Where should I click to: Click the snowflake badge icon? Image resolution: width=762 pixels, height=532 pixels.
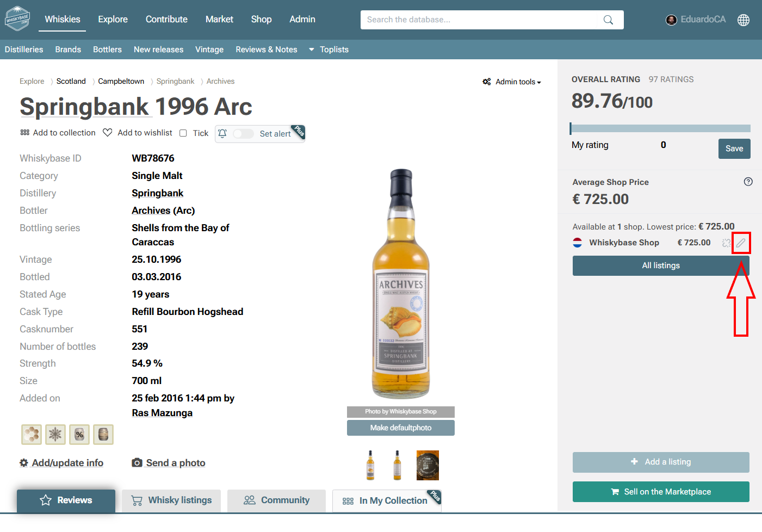55,435
